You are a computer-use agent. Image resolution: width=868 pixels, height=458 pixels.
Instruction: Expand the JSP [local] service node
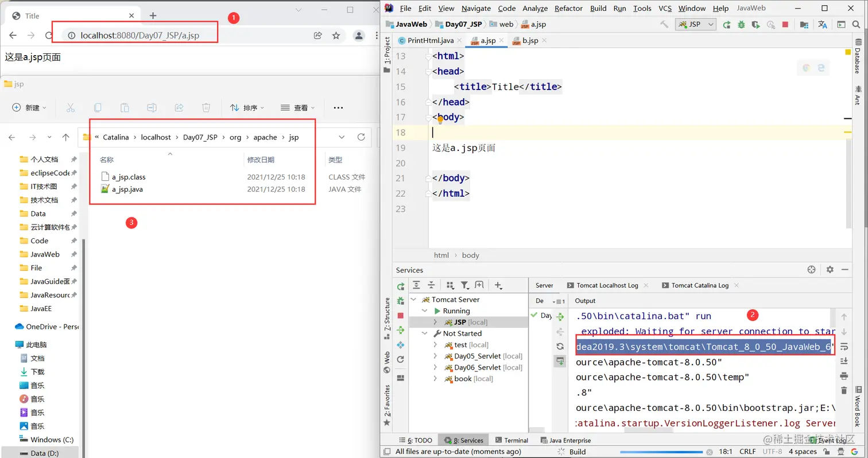coord(436,322)
